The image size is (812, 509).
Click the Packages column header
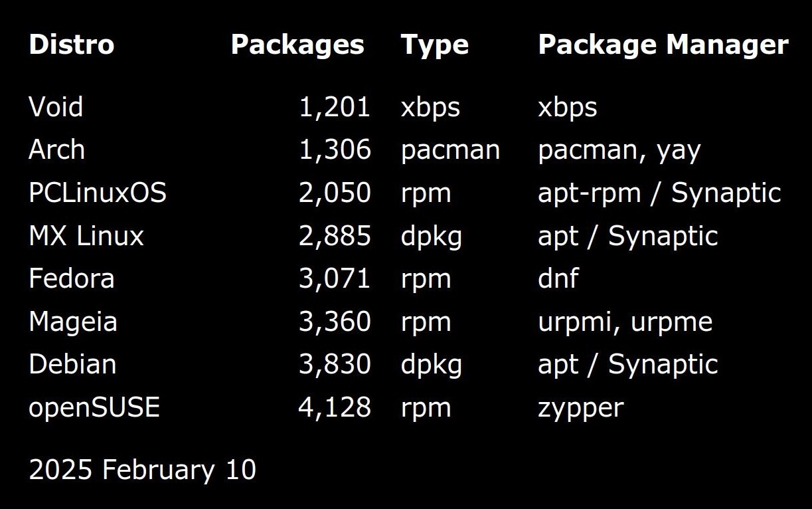tap(297, 46)
